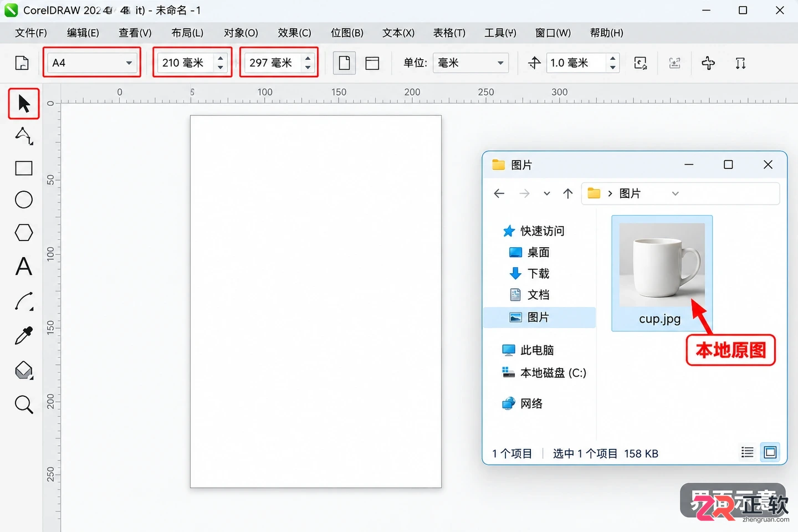The height and width of the screenshot is (532, 798).
Task: Set page to portrait orientation
Action: click(x=344, y=63)
